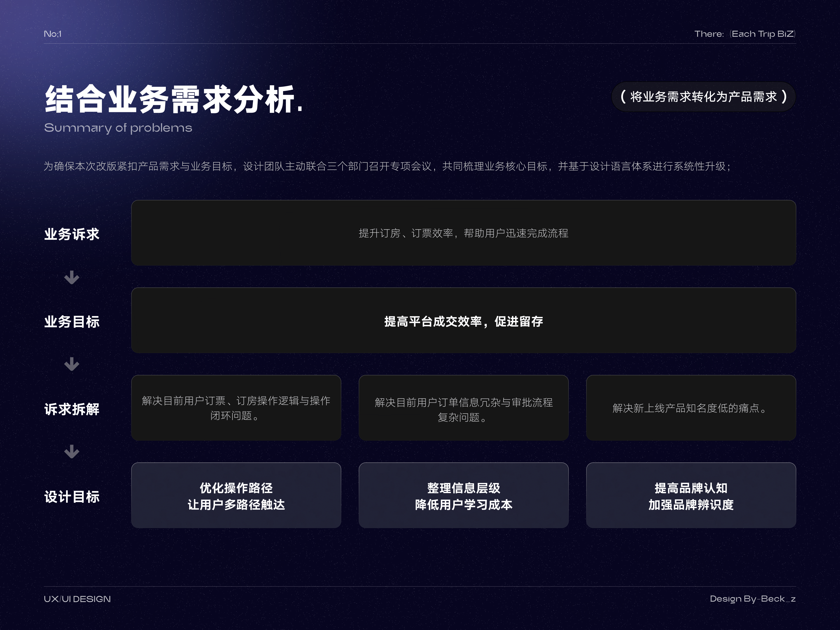
Task: Click the arrow below 业务目标
Action: [71, 364]
